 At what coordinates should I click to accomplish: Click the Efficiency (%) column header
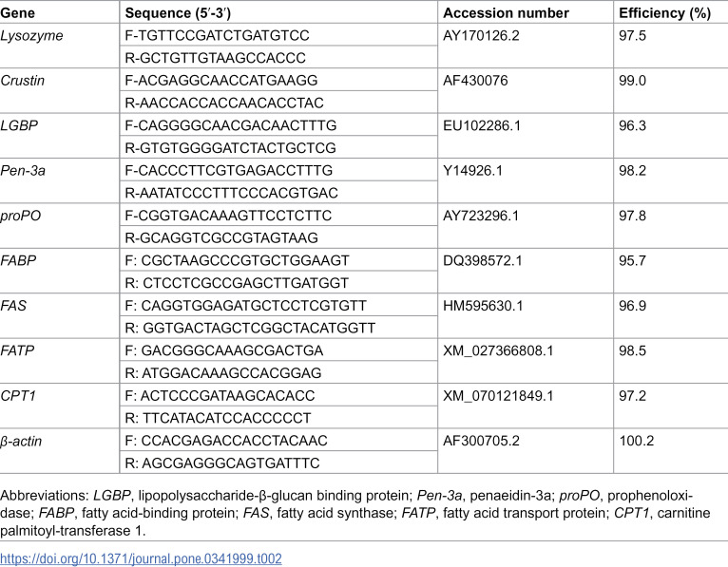click(664, 13)
